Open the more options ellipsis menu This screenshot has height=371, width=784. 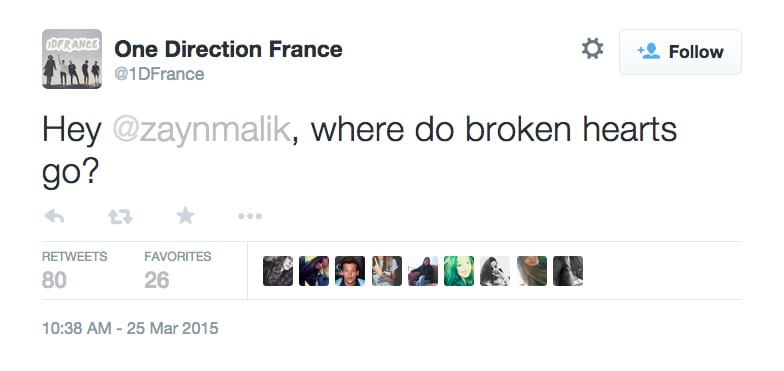point(250,216)
